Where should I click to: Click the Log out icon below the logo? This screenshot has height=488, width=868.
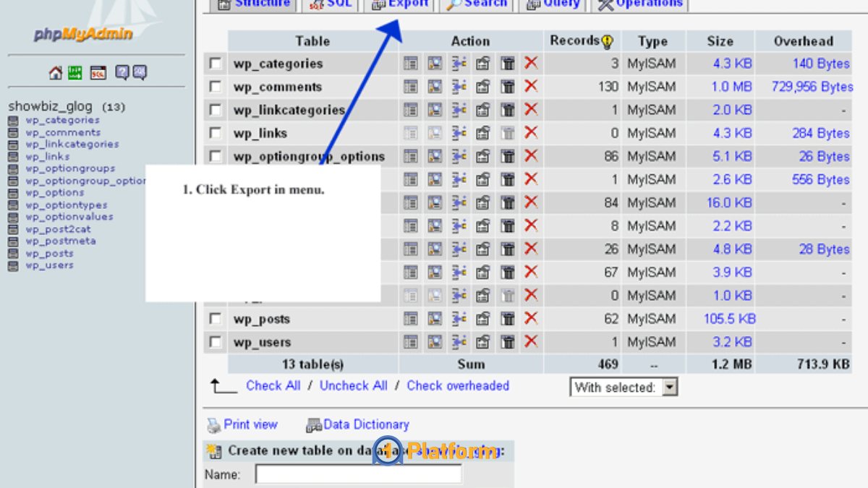point(75,72)
